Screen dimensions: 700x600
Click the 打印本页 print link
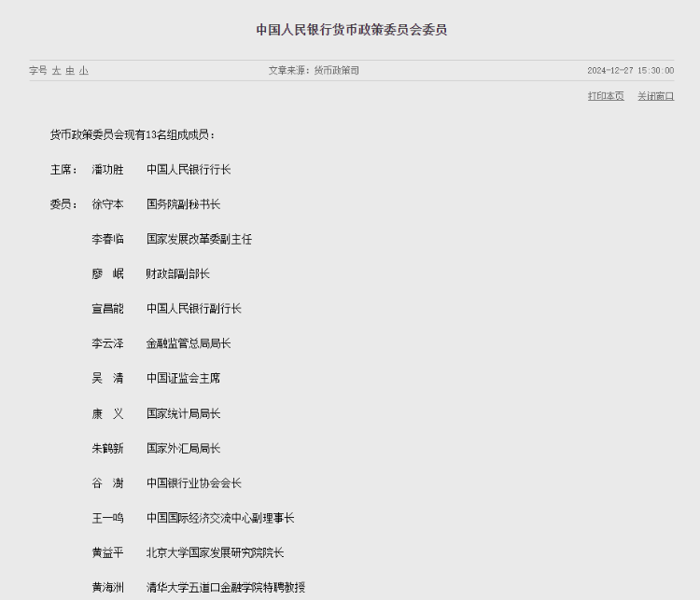(x=606, y=96)
